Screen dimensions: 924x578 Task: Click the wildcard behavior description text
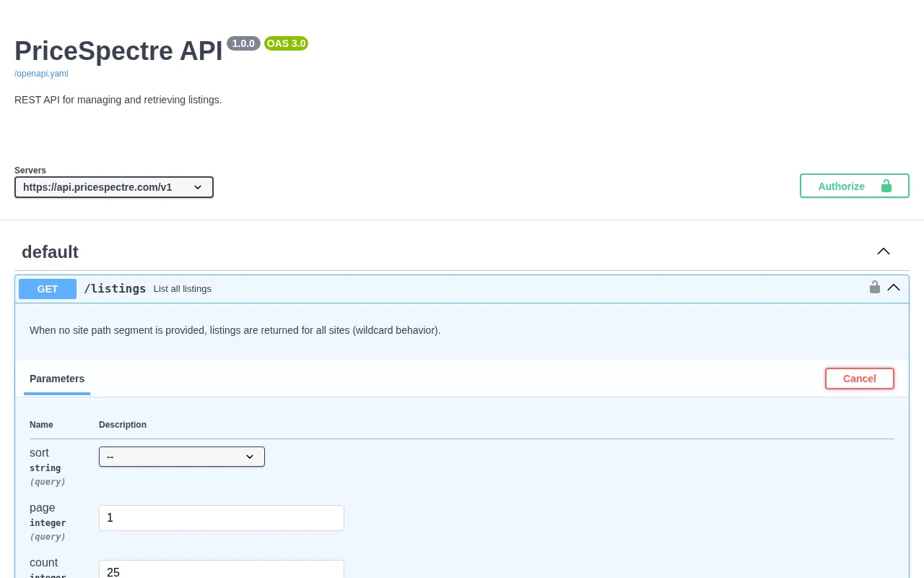235,330
